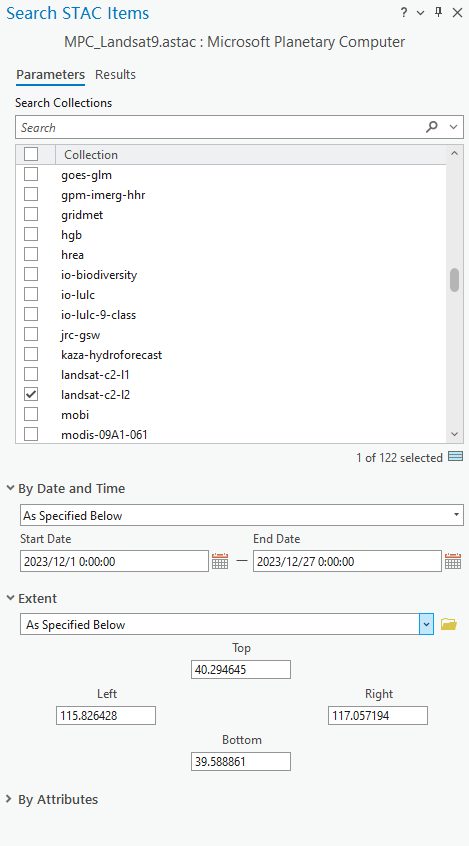This screenshot has width=469, height=846.
Task: Click the 1 of 122 selected text
Action: [x=399, y=458]
